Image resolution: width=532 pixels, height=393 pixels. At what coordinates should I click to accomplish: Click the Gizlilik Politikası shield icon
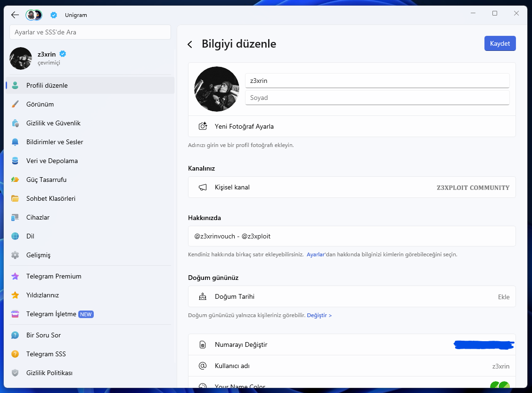click(x=15, y=373)
